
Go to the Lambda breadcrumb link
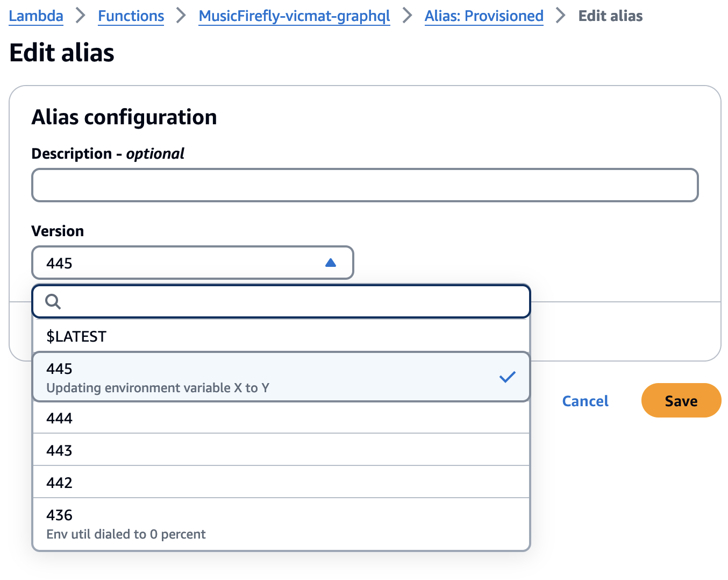pos(36,16)
